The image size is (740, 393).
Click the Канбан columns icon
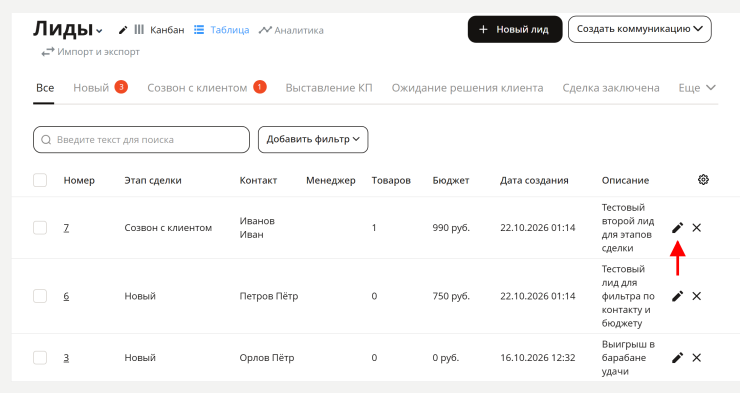coord(139,30)
